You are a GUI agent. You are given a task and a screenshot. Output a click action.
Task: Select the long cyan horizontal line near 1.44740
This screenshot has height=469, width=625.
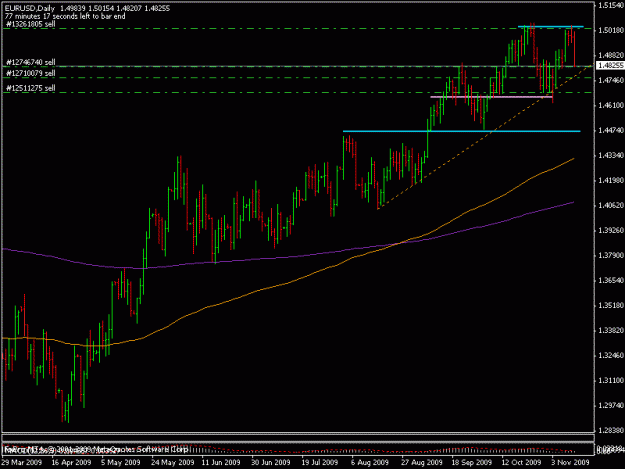click(x=462, y=131)
